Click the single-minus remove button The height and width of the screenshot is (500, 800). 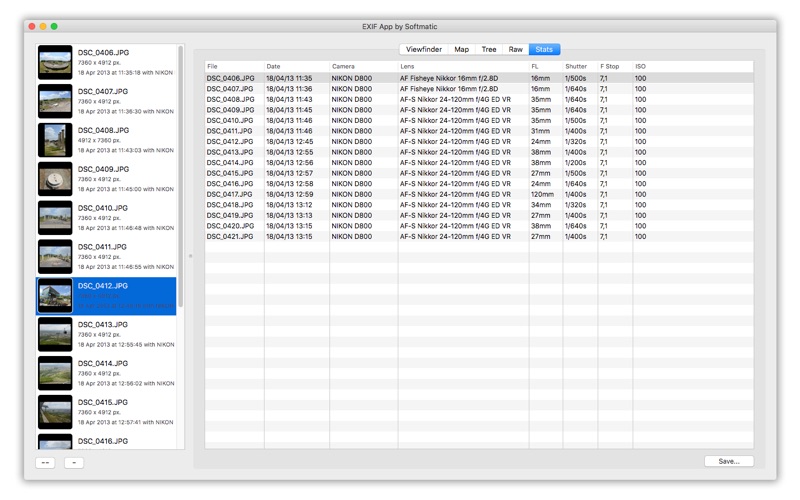[x=74, y=463]
